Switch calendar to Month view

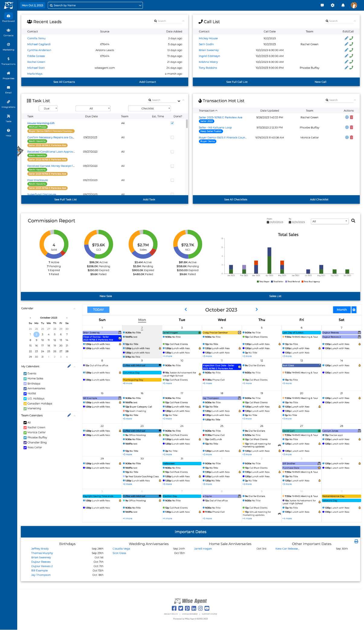click(x=341, y=310)
